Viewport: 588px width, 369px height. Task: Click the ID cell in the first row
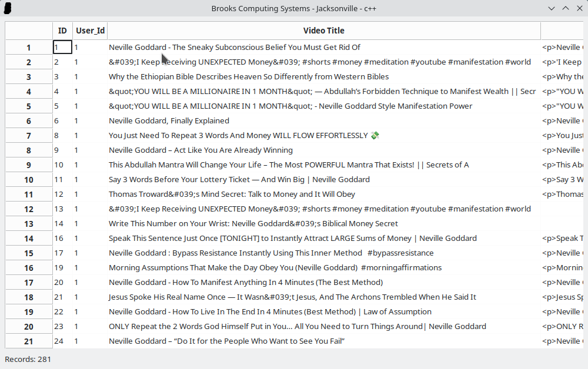tap(62, 48)
